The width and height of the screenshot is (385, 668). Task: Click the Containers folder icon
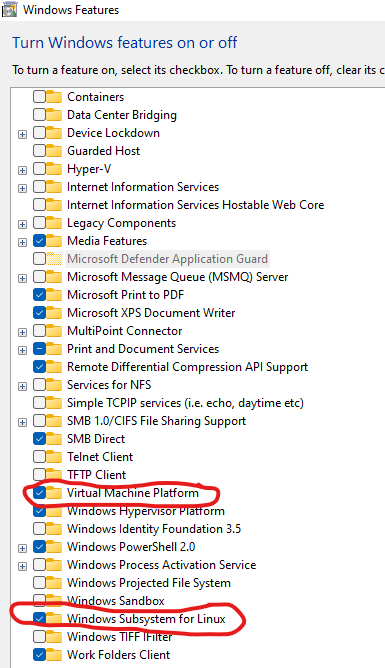pos(54,97)
